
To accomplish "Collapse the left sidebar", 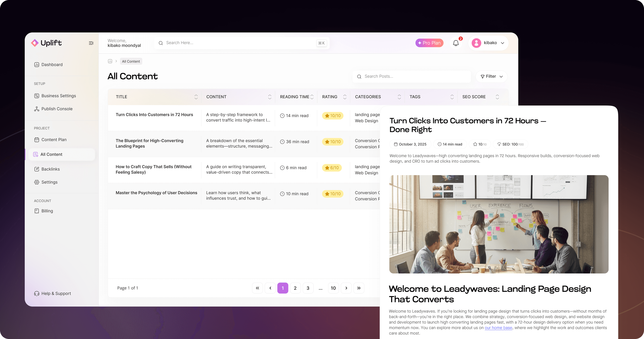I will [91, 43].
